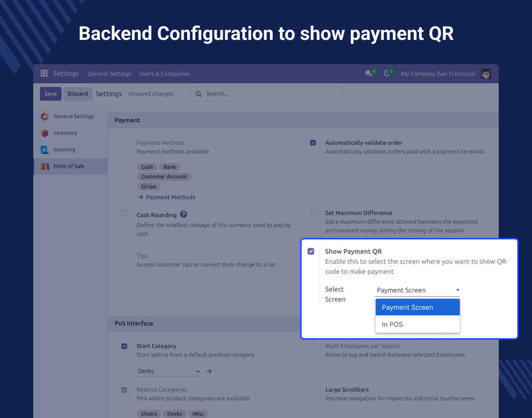Viewport: 532px width, 418px height.
Task: Select Inventory in the sidebar
Action: (71, 133)
